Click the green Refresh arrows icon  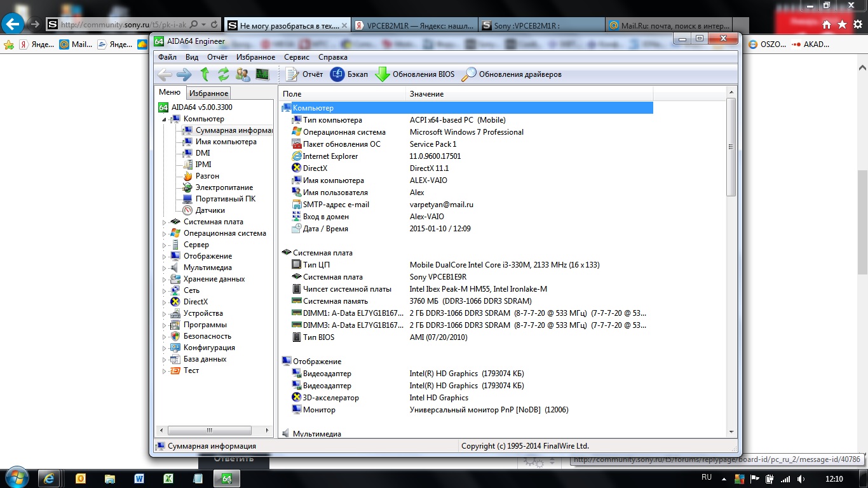[223, 74]
